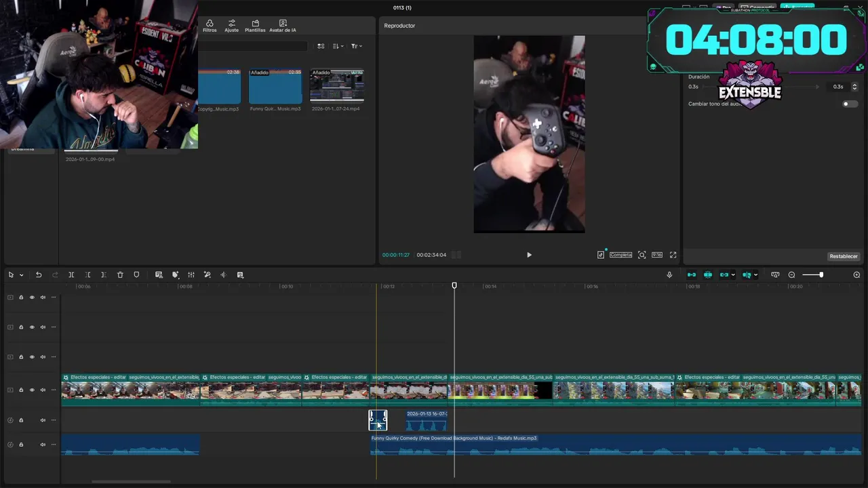Select the first Efectos especiales video clip
868x488 pixels.
click(130, 390)
